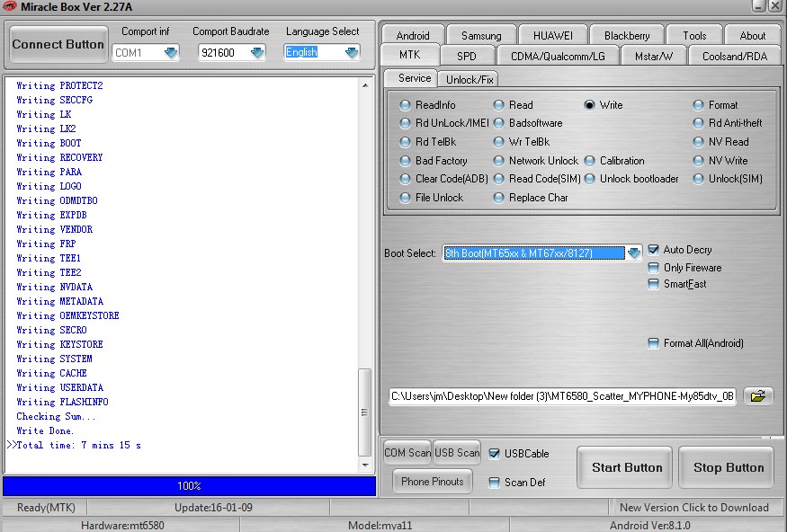Open the scatter file browse folder icon
This screenshot has width=787, height=532.
click(758, 396)
